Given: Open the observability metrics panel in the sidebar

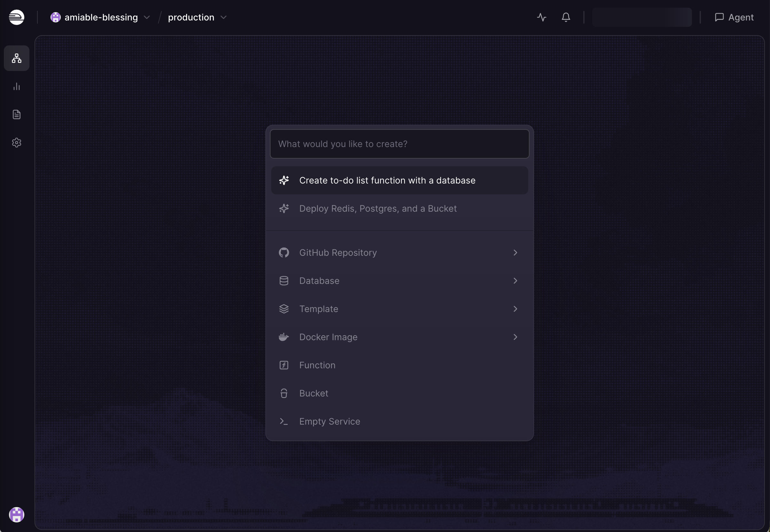Looking at the screenshot, I should (x=16, y=87).
